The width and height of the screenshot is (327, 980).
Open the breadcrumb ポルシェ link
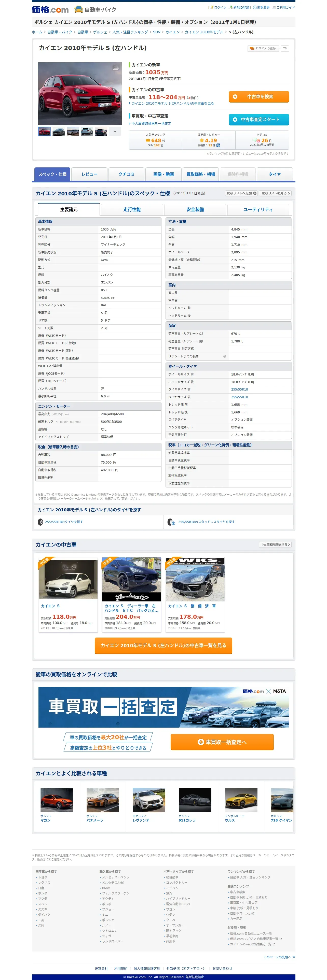click(x=100, y=32)
